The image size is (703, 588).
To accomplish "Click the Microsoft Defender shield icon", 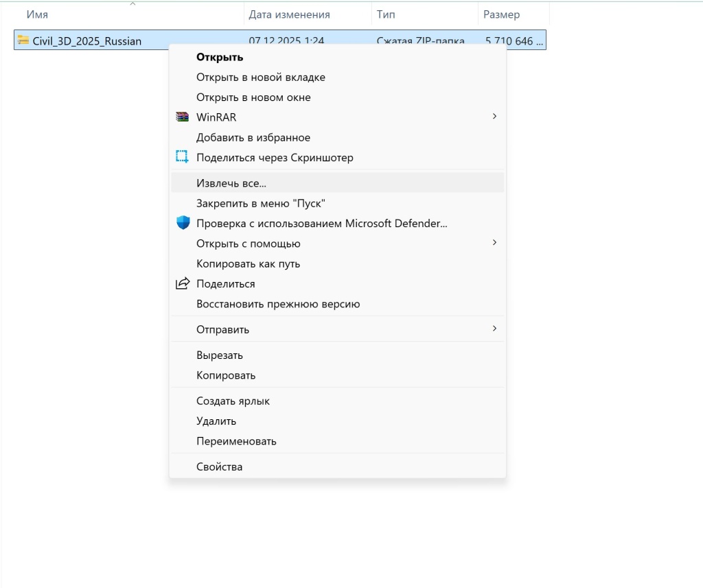I will pos(182,222).
